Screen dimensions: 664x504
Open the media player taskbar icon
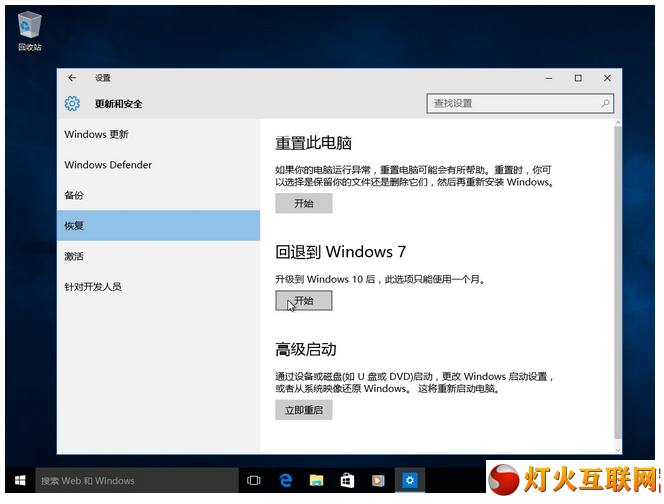(378, 480)
